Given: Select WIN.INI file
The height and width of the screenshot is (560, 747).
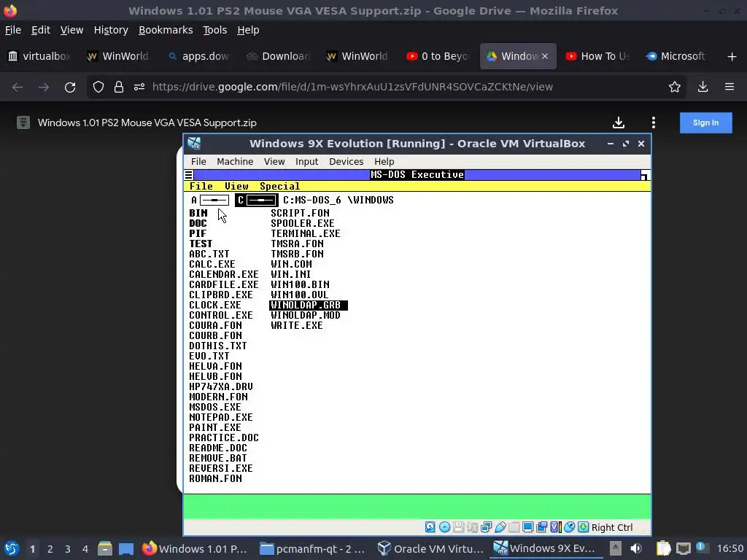Looking at the screenshot, I should click(x=290, y=275).
